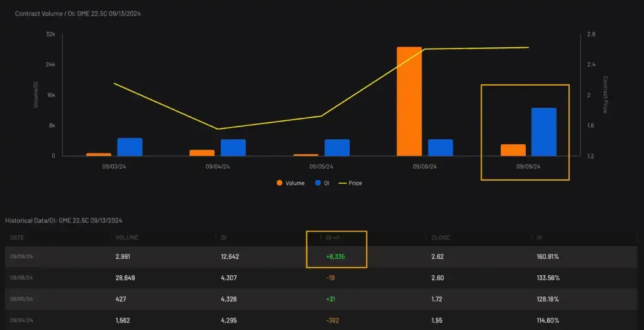
Task: Toggle the Price line in chart legend
Action: pos(350,183)
